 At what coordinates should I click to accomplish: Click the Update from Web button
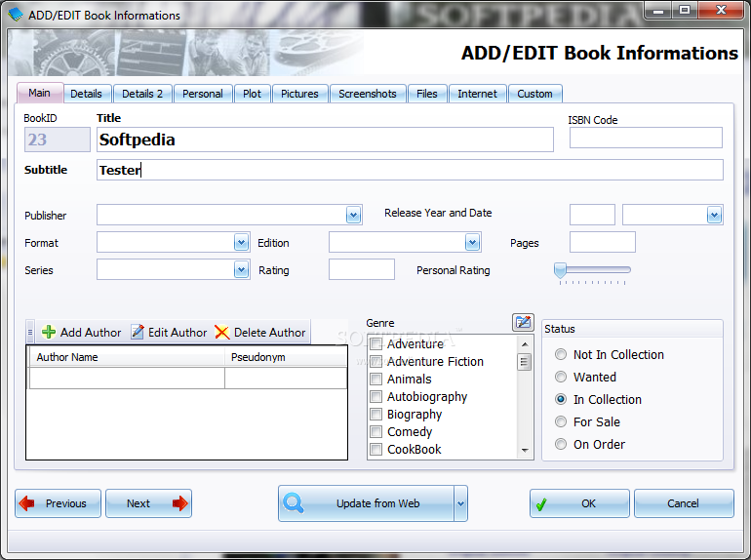(x=366, y=503)
